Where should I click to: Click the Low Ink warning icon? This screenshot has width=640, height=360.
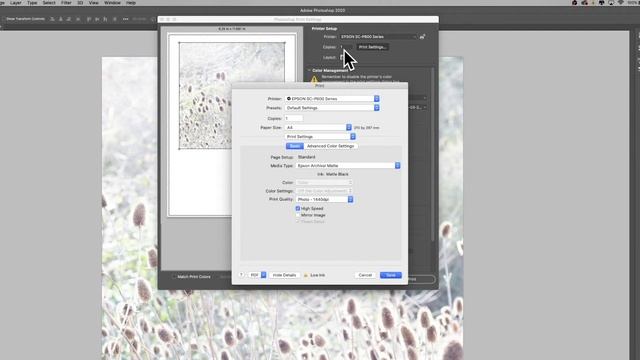(306, 275)
